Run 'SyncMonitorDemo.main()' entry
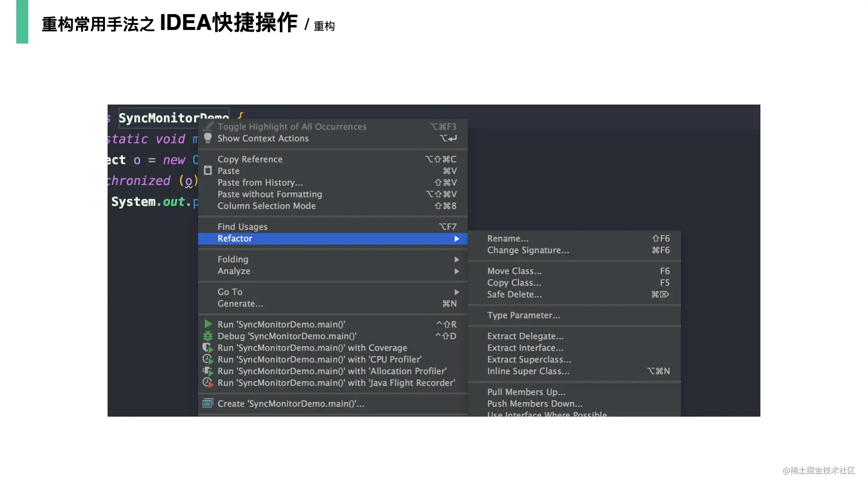The image size is (868, 488). click(333, 324)
